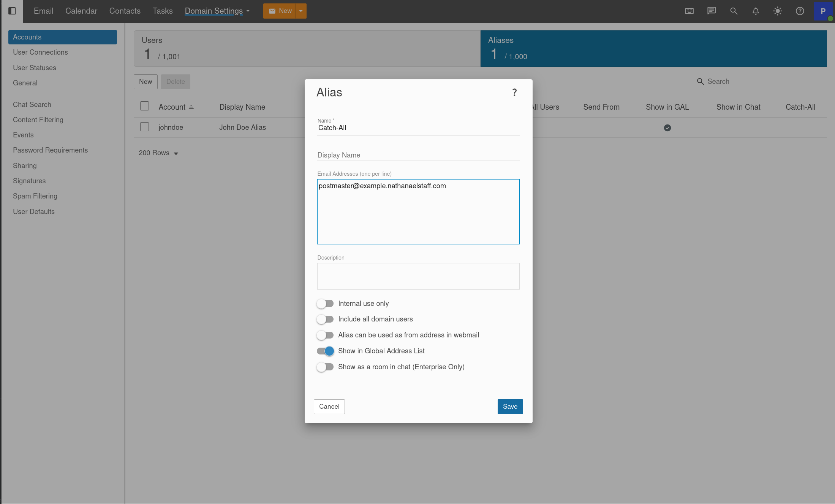The image size is (835, 504).
Task: Open Spam Filtering in sidebar
Action: [x=35, y=196]
